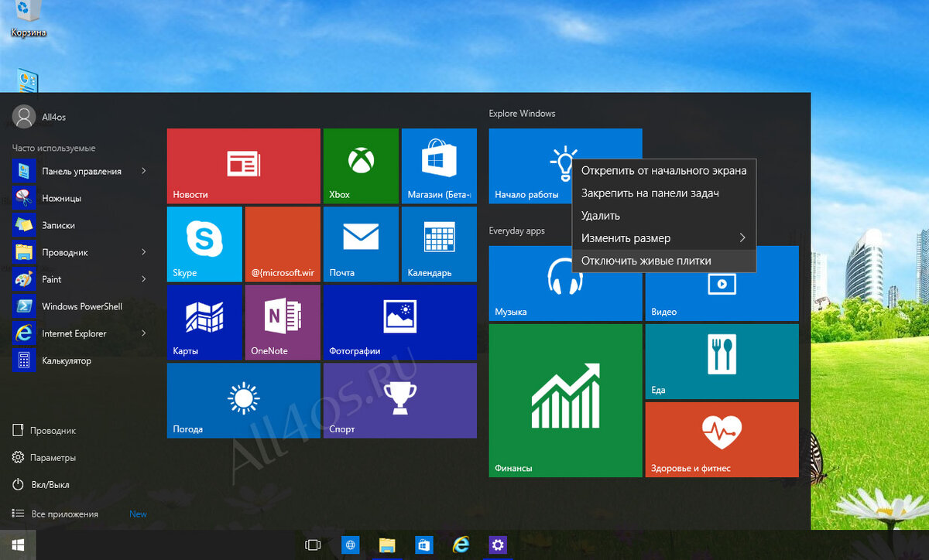Open the Видео video tile
This screenshot has width=929, height=560.
(x=722, y=283)
